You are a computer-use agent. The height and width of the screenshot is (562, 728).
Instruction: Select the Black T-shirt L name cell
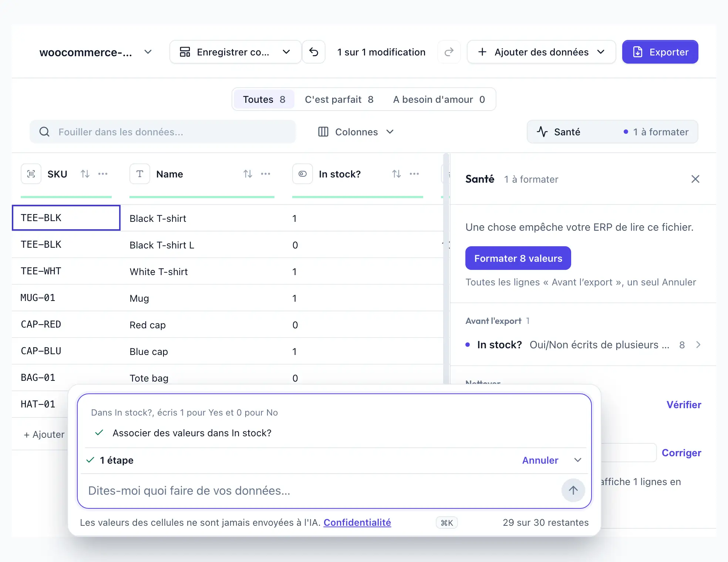click(202, 245)
